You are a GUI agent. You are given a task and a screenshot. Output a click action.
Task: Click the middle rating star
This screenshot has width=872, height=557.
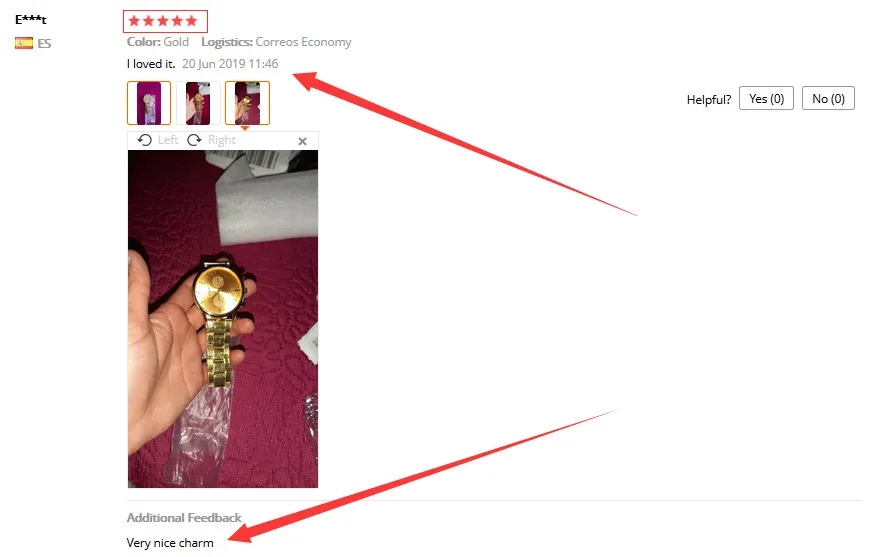click(x=163, y=21)
